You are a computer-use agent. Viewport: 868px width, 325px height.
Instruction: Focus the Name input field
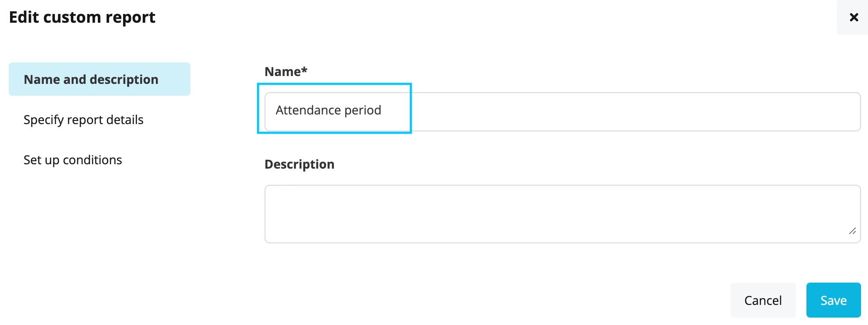click(x=562, y=112)
